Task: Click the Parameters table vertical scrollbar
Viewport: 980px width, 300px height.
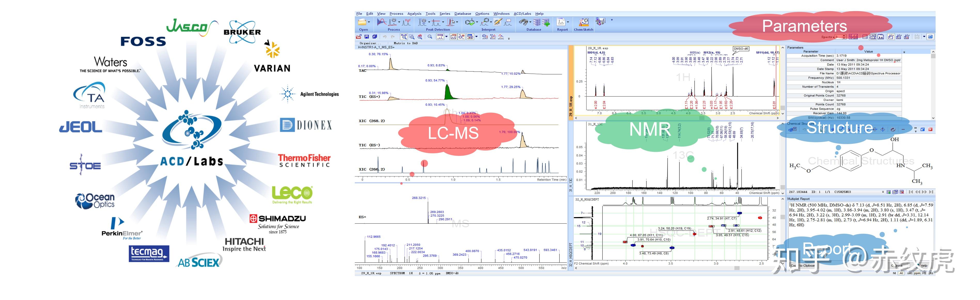Action: (933, 84)
